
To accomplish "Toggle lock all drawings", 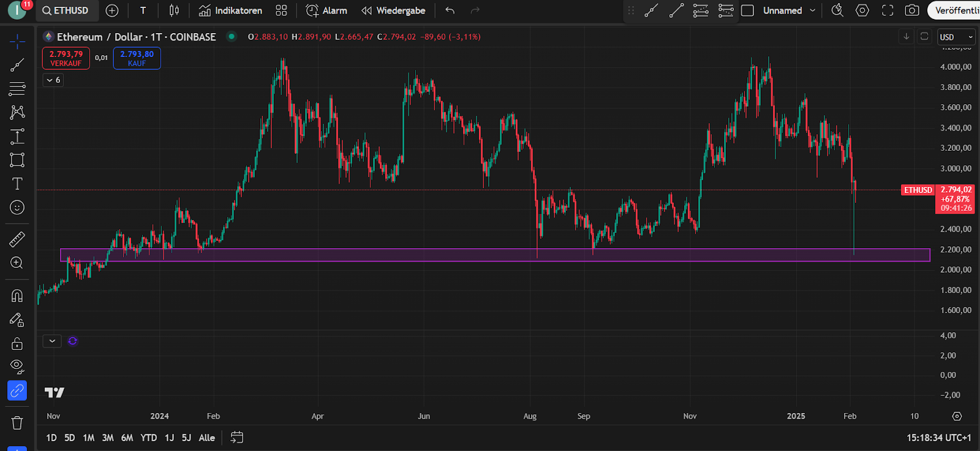I will [x=17, y=344].
